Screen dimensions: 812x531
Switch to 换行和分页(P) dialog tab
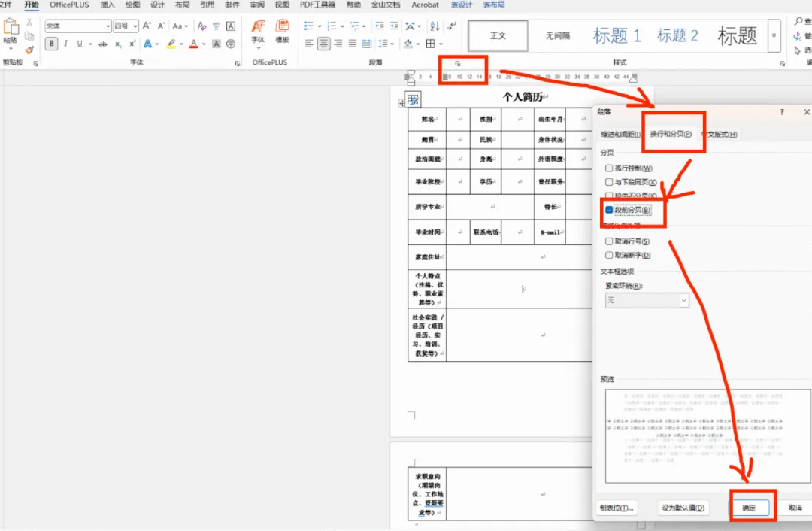click(671, 134)
